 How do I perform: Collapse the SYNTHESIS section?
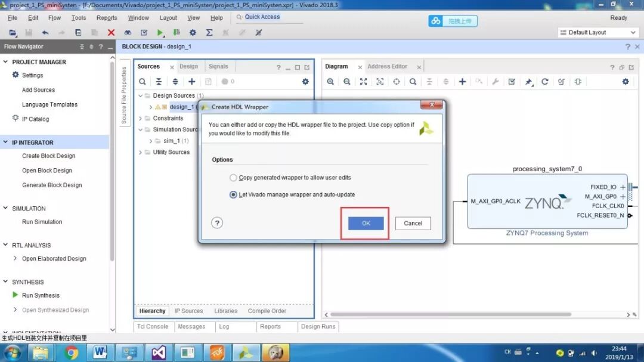click(5, 282)
